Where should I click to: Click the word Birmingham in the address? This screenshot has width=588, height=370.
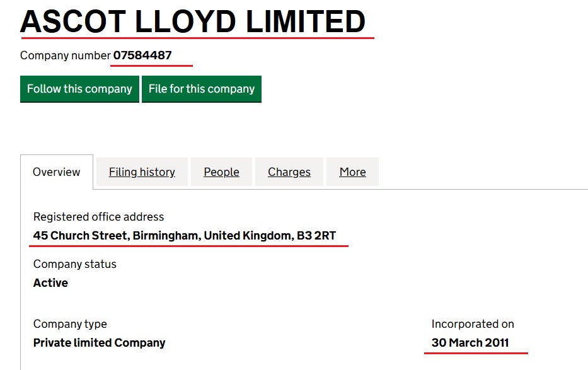pyautogui.click(x=167, y=236)
